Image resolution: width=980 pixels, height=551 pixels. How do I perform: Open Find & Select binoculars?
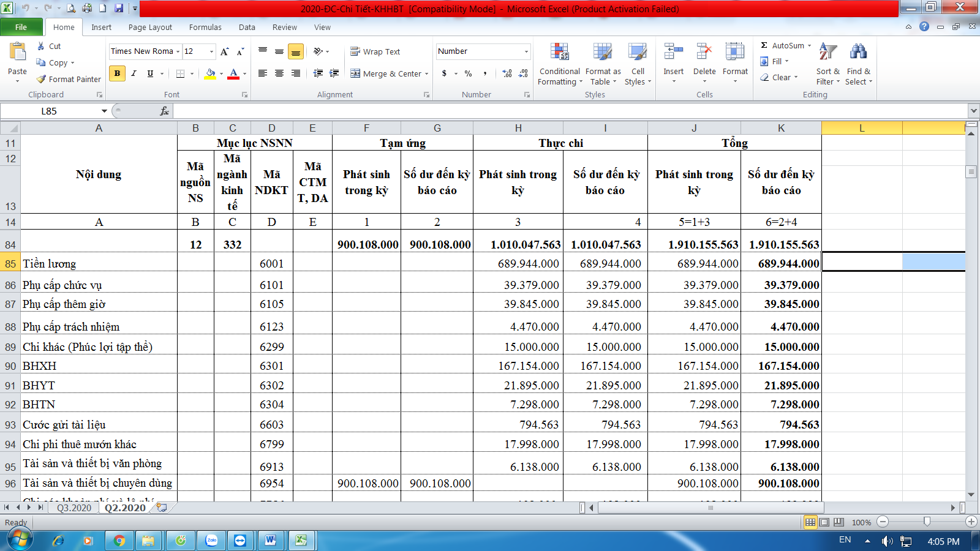point(859,64)
